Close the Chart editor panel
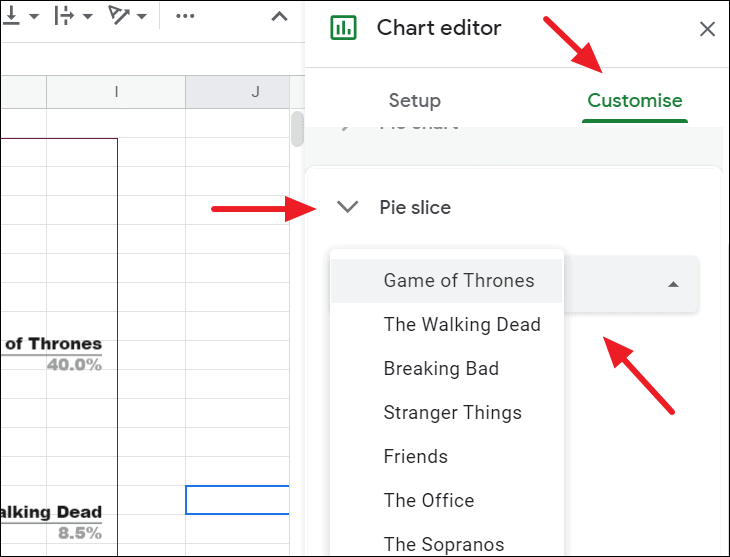This screenshot has height=557, width=730. click(707, 29)
